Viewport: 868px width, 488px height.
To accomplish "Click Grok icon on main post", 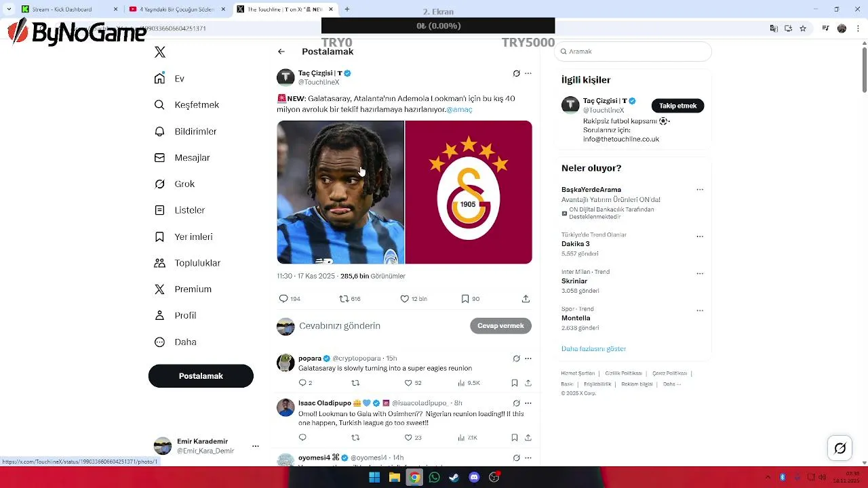I will tap(516, 73).
